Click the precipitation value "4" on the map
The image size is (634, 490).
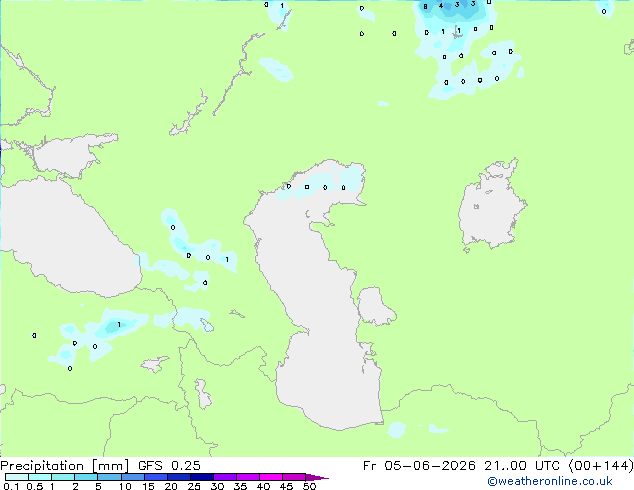click(441, 6)
